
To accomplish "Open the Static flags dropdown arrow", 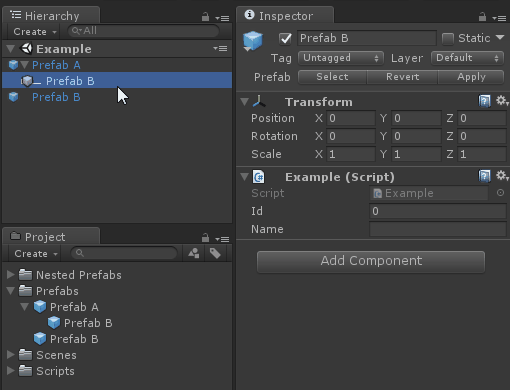I will pyautogui.click(x=500, y=37).
